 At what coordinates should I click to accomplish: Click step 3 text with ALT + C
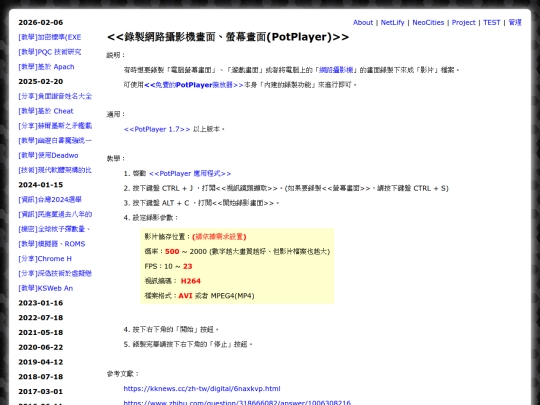click(201, 203)
